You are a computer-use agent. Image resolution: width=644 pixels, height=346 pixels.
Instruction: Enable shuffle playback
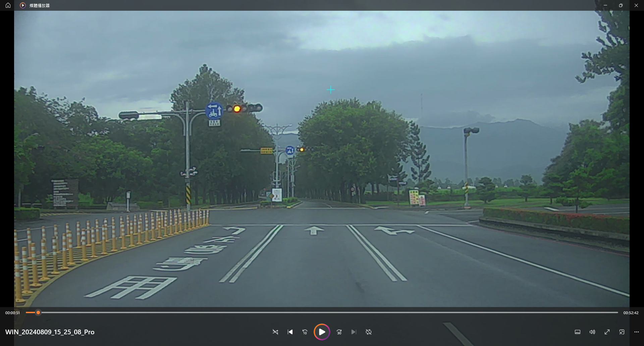pyautogui.click(x=275, y=332)
